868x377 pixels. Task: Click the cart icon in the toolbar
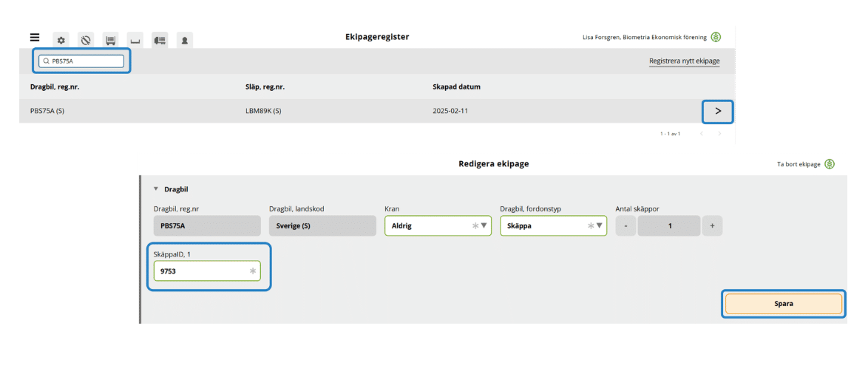click(110, 41)
